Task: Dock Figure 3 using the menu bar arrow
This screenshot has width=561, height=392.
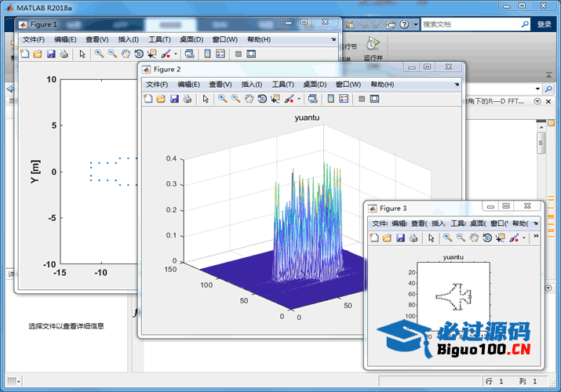Action: point(536,223)
